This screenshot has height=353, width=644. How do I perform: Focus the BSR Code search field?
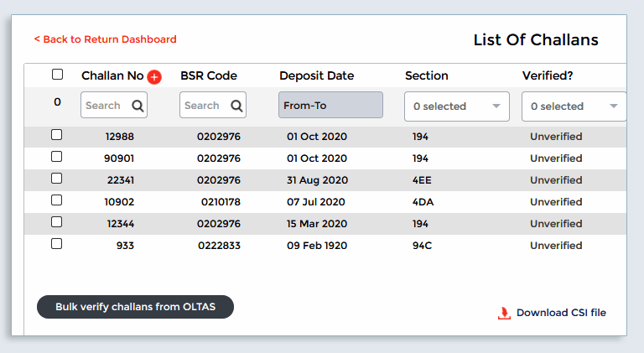pyautogui.click(x=203, y=106)
